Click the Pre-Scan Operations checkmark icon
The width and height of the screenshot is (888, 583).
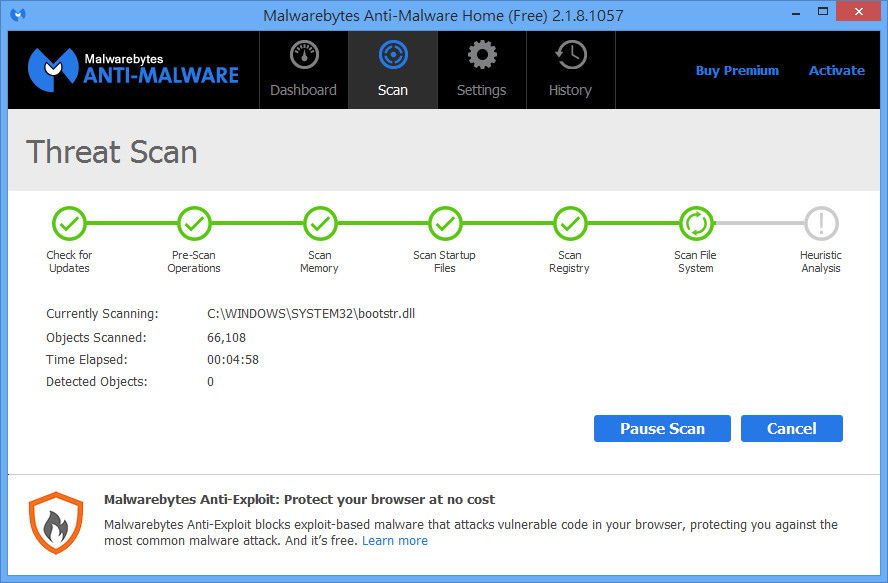click(x=194, y=224)
